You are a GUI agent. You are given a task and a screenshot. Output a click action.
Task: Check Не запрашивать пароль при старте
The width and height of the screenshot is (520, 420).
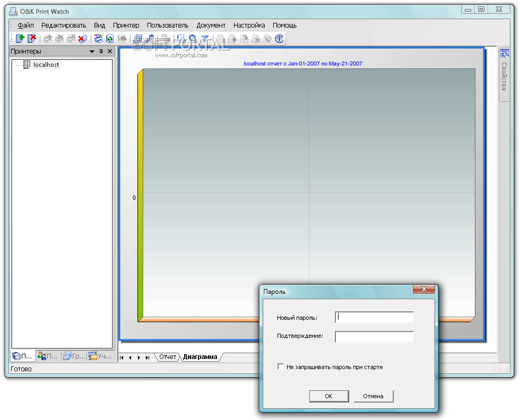point(281,366)
